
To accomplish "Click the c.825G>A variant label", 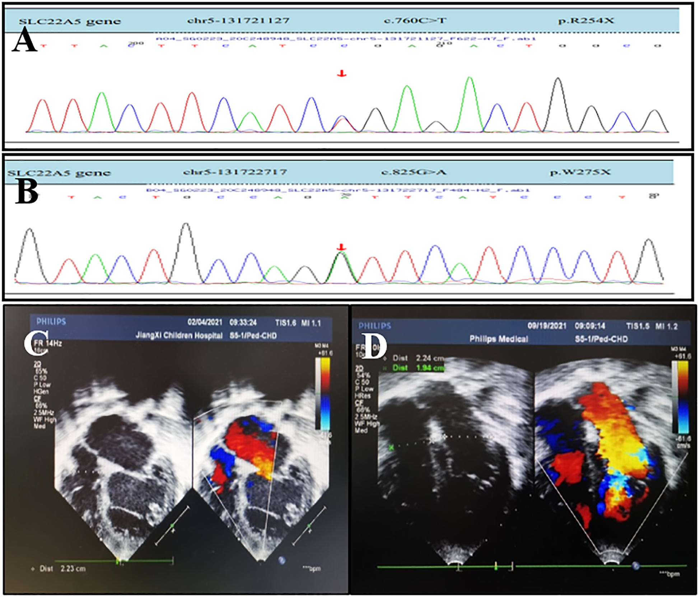I will point(414,173).
